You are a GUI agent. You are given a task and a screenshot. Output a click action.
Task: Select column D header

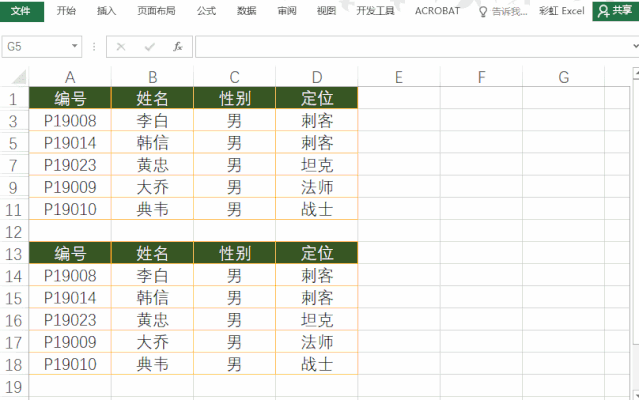317,77
